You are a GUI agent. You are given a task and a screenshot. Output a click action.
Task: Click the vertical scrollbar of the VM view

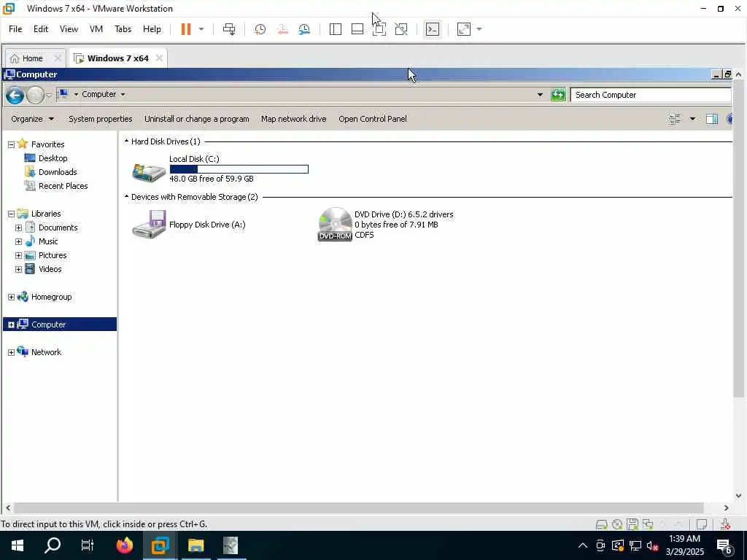738,239
